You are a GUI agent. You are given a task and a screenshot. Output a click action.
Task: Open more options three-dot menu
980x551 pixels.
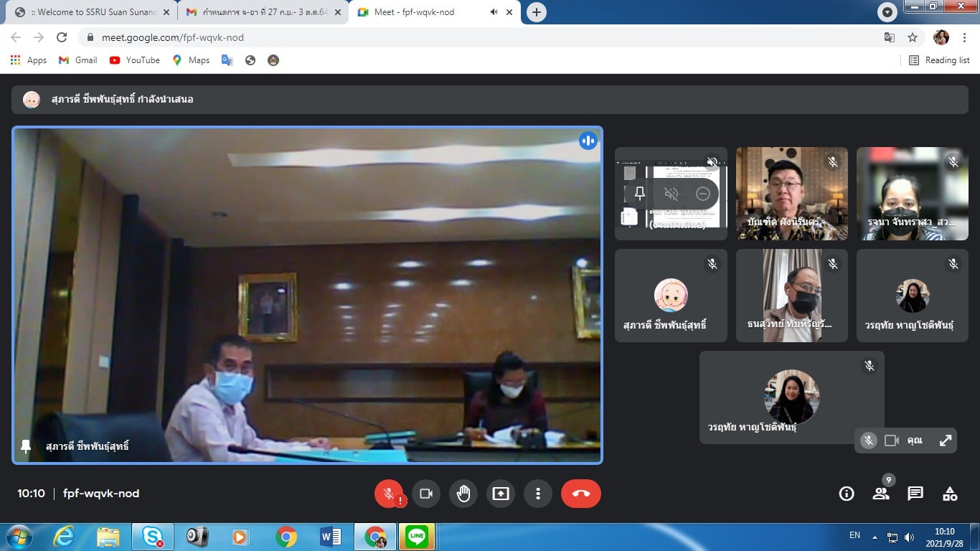pyautogui.click(x=537, y=494)
